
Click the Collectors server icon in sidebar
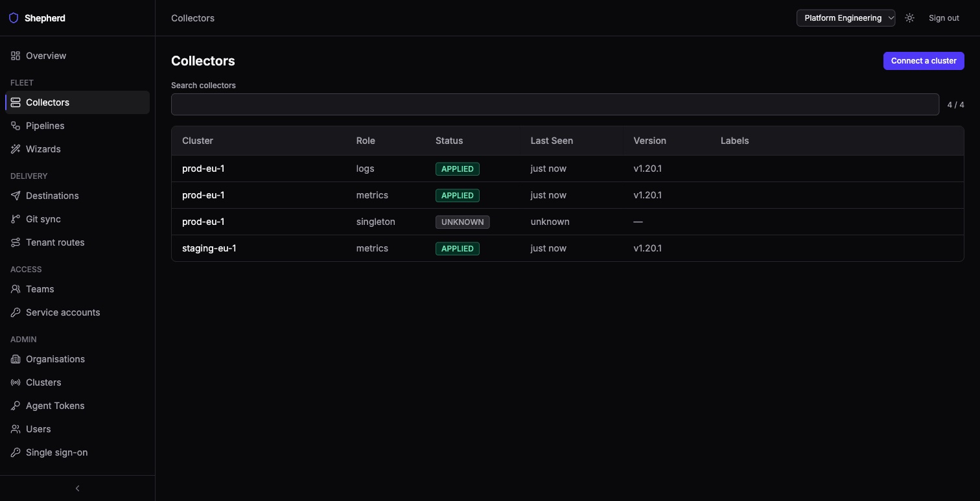point(16,102)
